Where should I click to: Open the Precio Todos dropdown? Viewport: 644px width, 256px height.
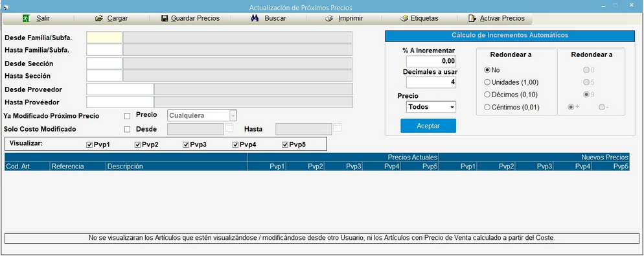(x=431, y=107)
